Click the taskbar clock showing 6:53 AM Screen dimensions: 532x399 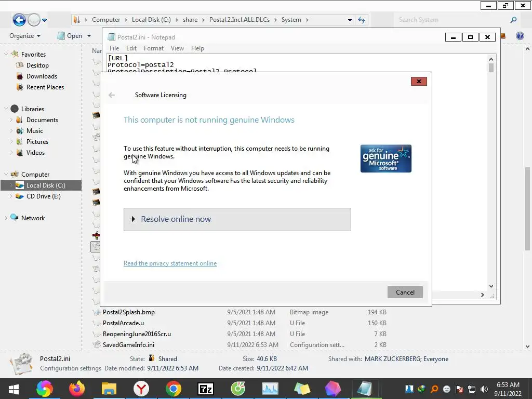coord(508,389)
